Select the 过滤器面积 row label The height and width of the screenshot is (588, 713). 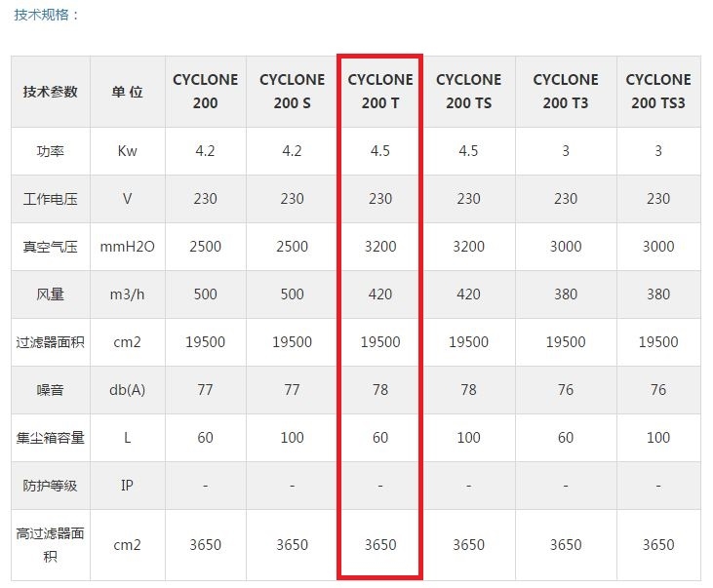(51, 342)
